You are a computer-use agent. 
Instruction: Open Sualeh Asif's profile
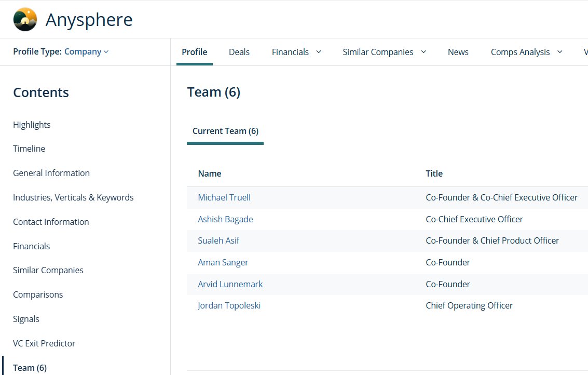tap(218, 240)
